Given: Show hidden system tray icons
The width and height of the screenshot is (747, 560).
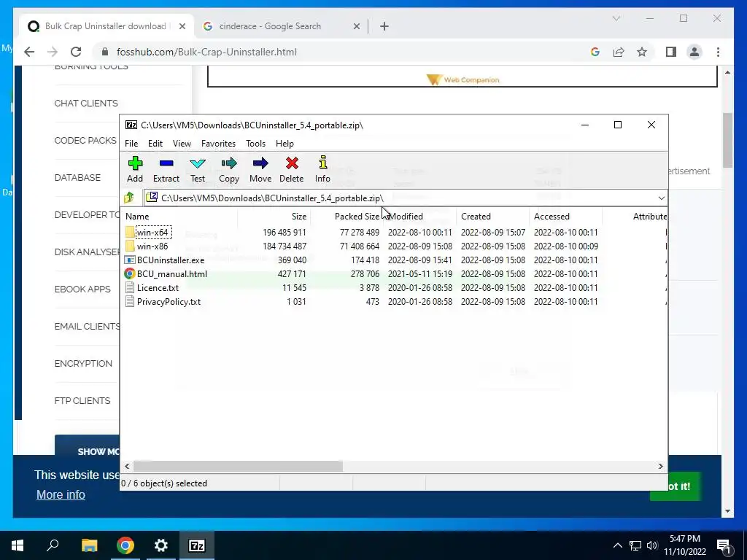Looking at the screenshot, I should coord(617,545).
